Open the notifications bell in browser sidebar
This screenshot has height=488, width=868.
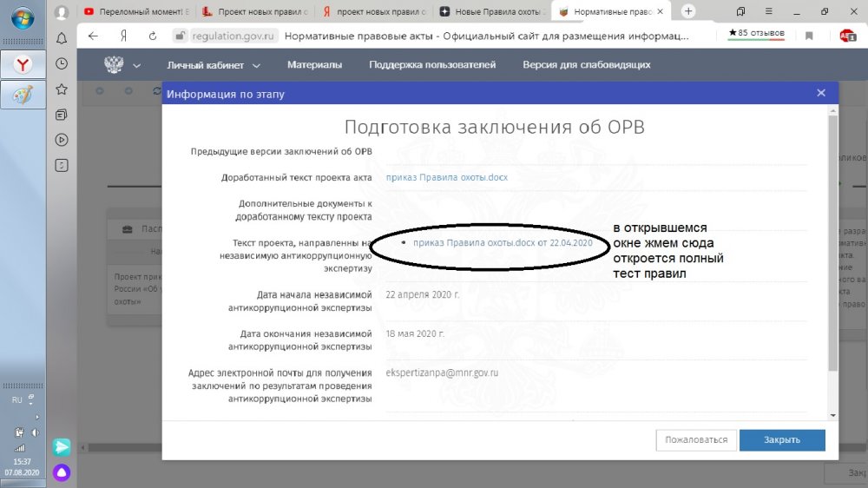click(x=62, y=39)
